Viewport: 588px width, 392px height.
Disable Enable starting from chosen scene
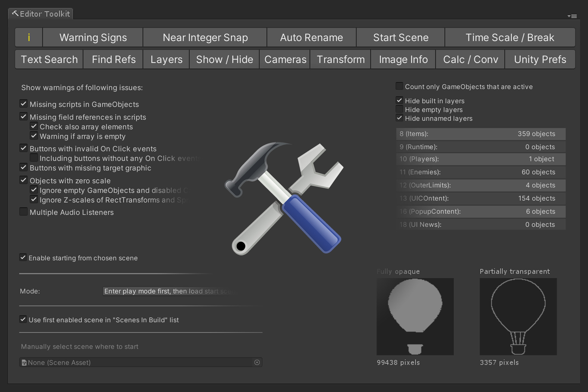[23, 258]
